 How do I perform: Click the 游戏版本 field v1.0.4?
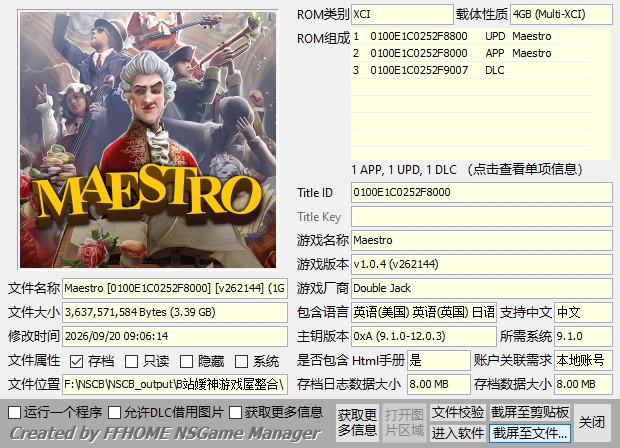481,264
